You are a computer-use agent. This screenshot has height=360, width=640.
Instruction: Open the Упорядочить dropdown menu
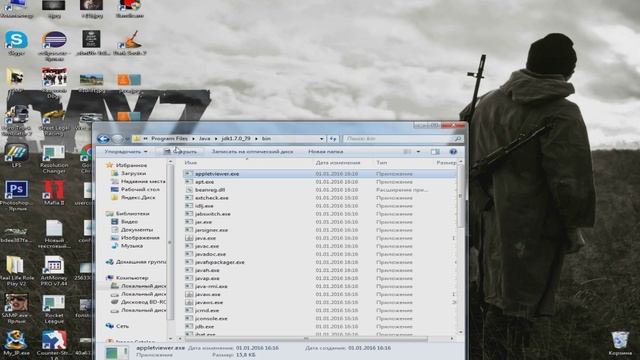(126, 151)
